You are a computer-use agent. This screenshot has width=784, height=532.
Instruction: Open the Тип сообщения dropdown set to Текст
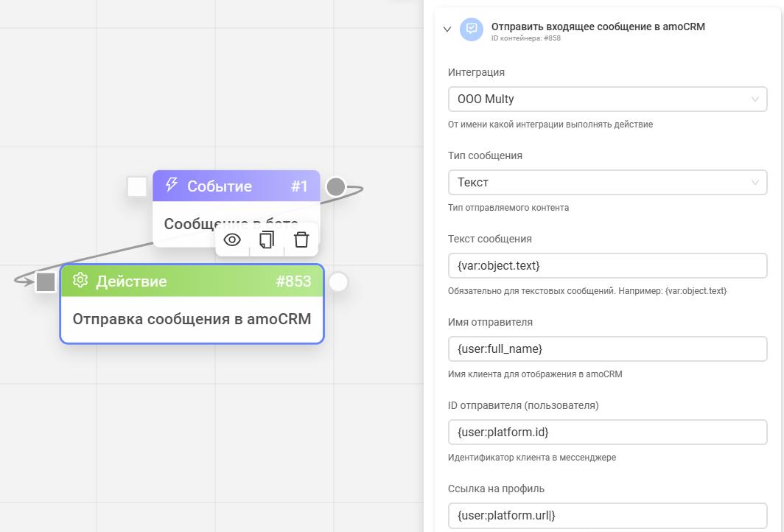pos(607,183)
